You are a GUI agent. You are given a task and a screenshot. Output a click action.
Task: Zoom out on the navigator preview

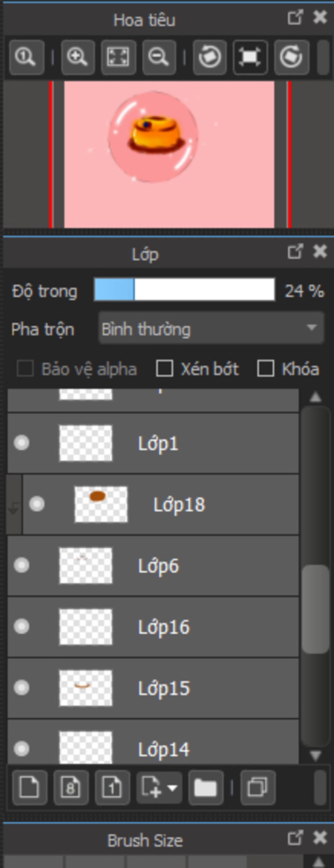(x=159, y=57)
